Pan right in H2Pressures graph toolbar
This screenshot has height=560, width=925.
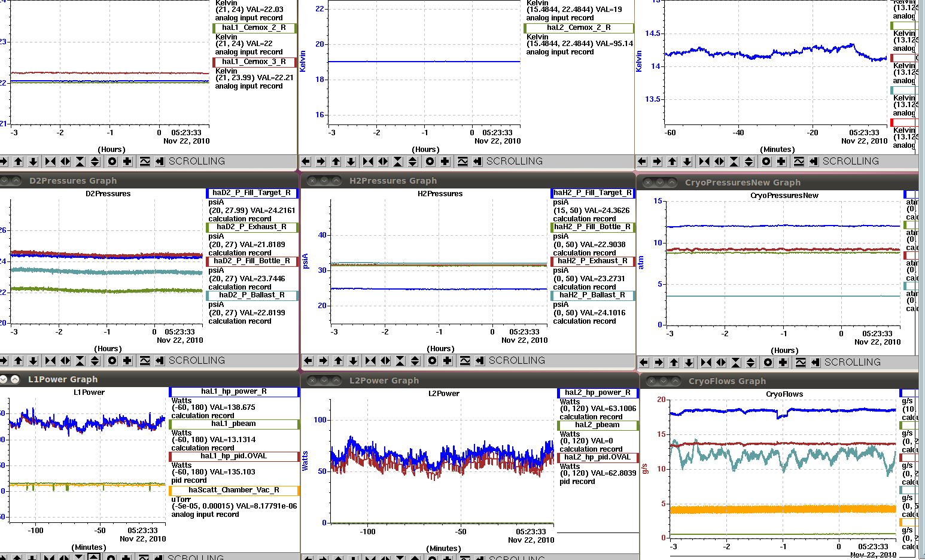click(x=323, y=361)
